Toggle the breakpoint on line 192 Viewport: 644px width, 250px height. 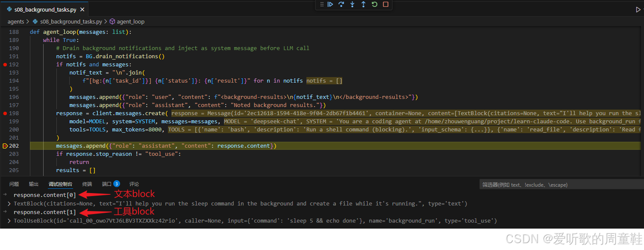point(5,65)
